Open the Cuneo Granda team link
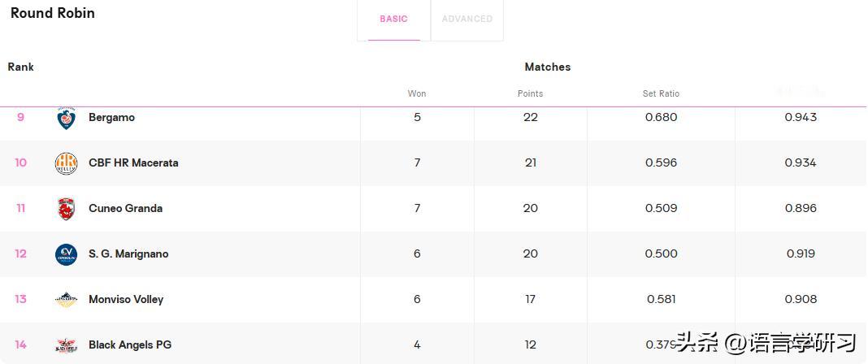 (x=125, y=209)
